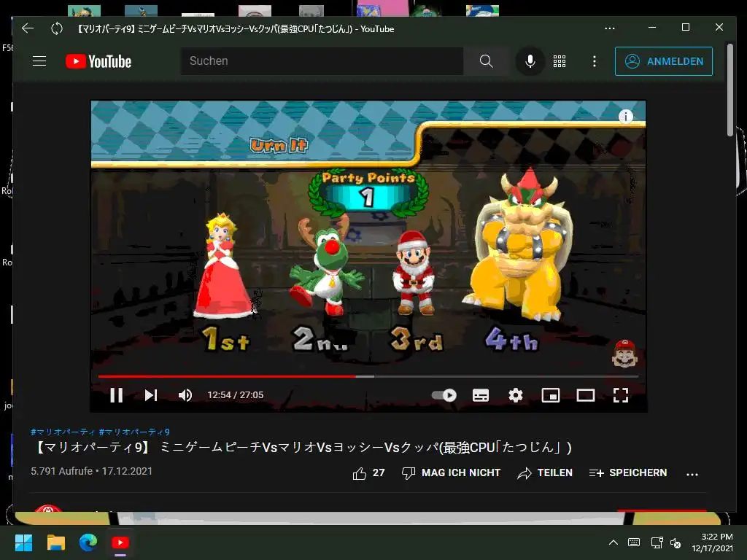Click the muted volume tray icon
The width and height of the screenshot is (747, 560).
click(x=675, y=542)
